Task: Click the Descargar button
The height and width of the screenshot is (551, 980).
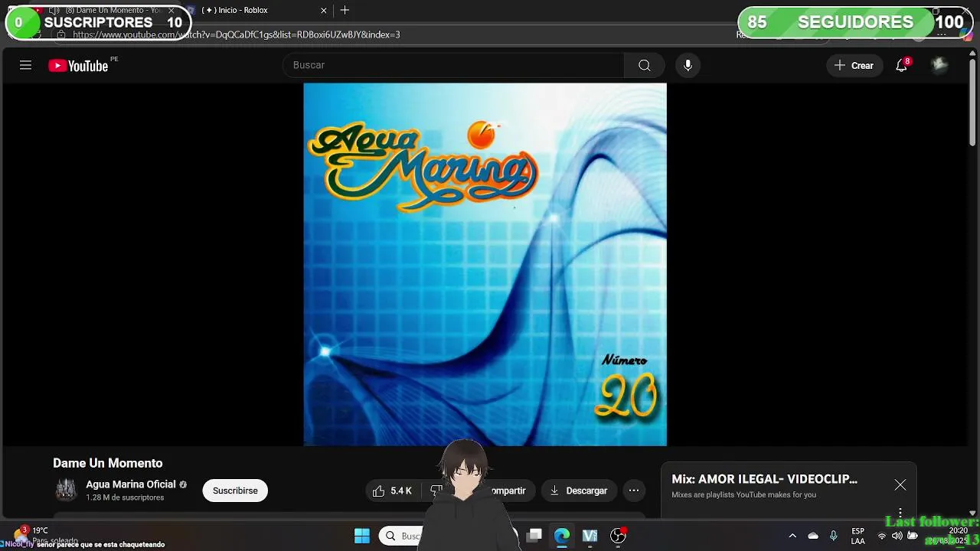Action: point(579,491)
